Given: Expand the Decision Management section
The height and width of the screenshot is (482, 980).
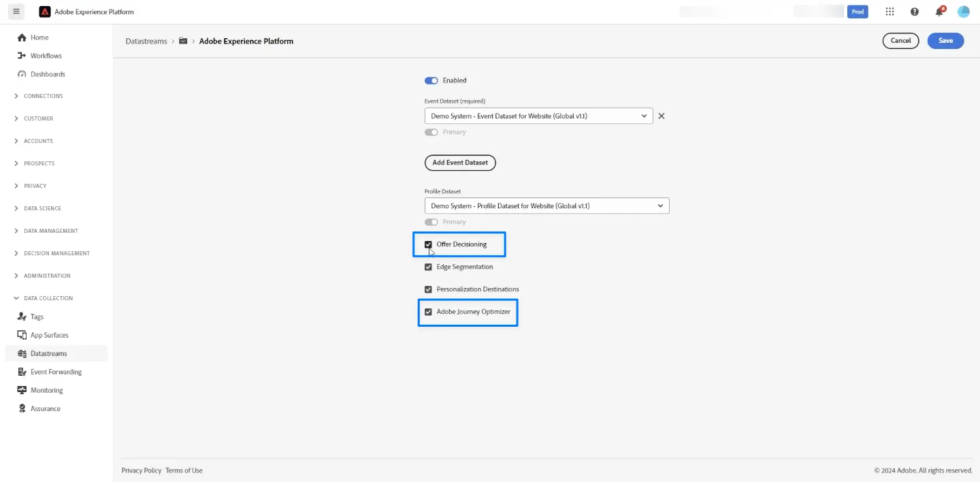Looking at the screenshot, I should (52, 253).
